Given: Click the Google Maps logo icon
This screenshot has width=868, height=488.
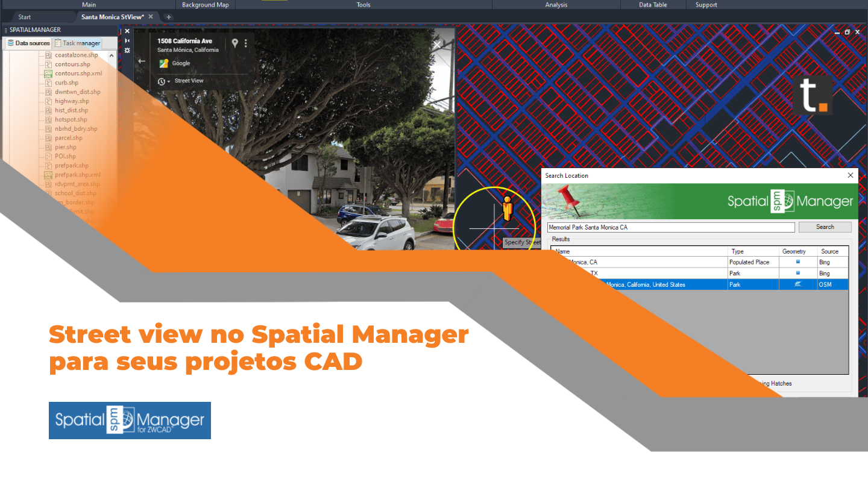Looking at the screenshot, I should (163, 63).
